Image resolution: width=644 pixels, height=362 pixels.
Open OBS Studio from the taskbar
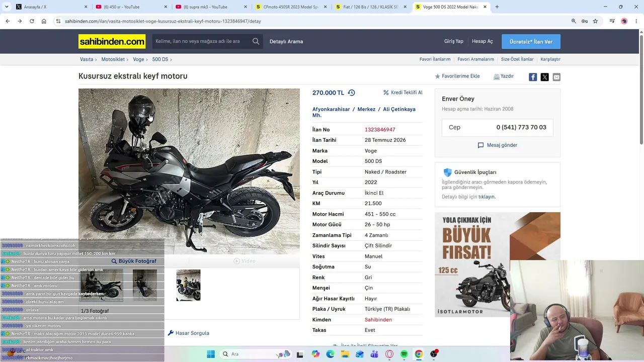point(434,354)
